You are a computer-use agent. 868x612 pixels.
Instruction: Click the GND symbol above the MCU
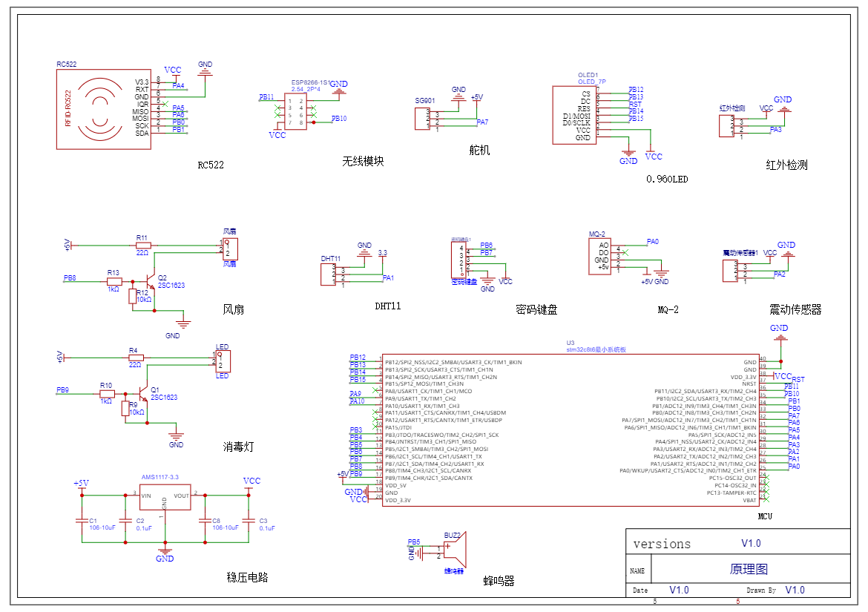coord(780,337)
